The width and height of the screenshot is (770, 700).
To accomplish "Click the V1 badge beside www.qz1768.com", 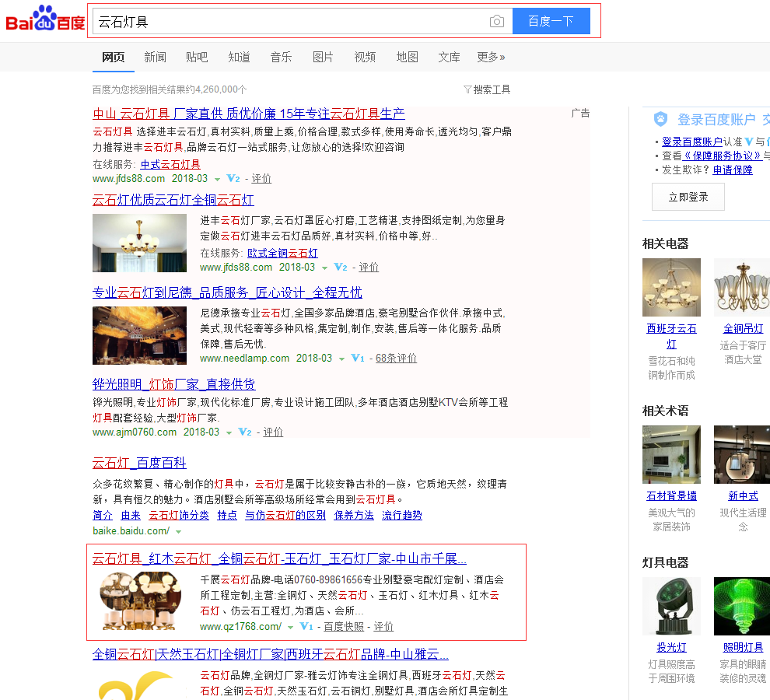I will 306,627.
